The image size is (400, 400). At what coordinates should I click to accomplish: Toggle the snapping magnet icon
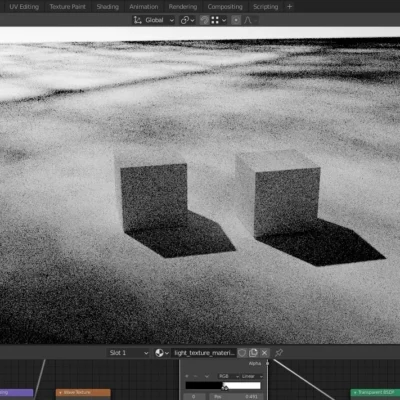pyautogui.click(x=204, y=20)
